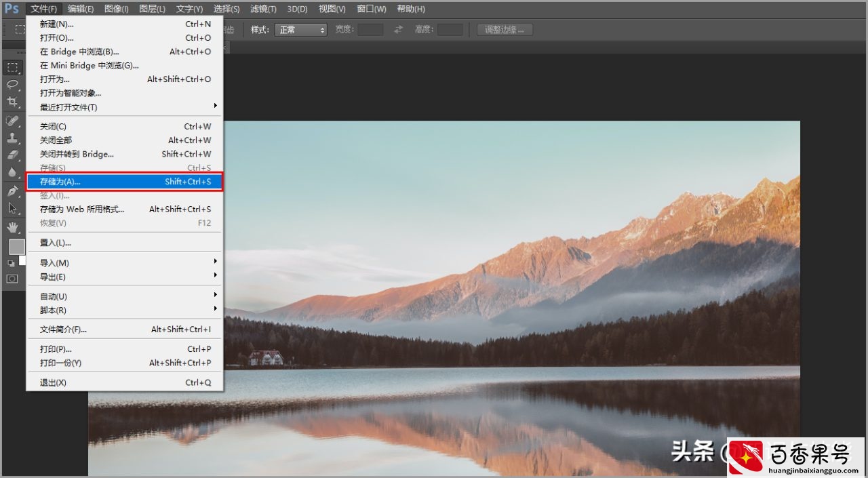
Task: Expand the 最近打开文件(T) submenu
Action: pyautogui.click(x=124, y=107)
